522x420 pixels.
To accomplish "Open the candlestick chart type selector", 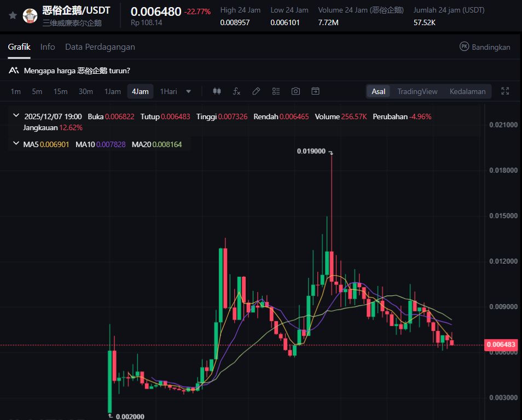I will (x=217, y=91).
